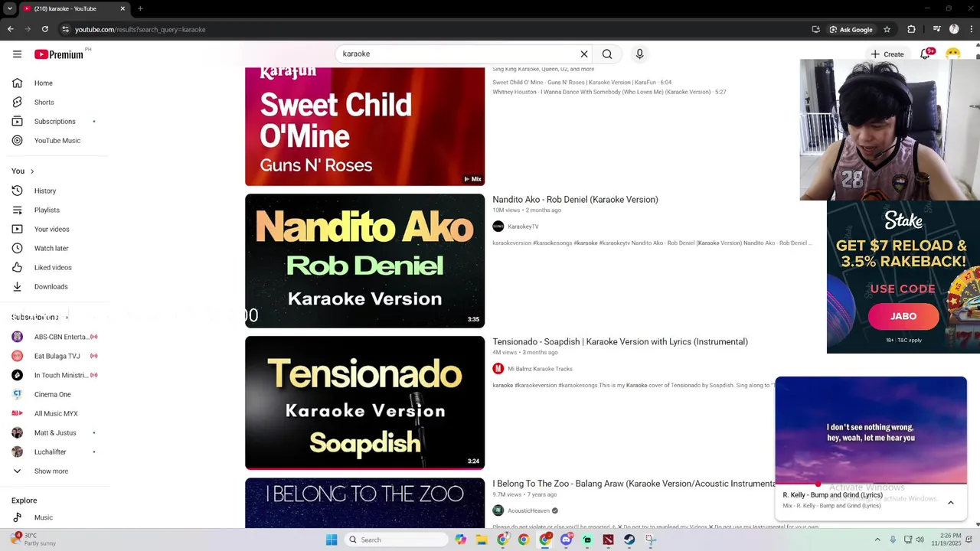The width and height of the screenshot is (980, 551).
Task: Click the taskbar Search box
Action: 396,540
